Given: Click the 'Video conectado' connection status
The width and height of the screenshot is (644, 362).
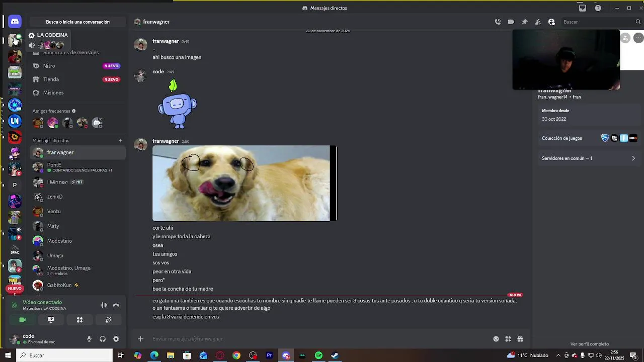Looking at the screenshot, I should tap(42, 302).
